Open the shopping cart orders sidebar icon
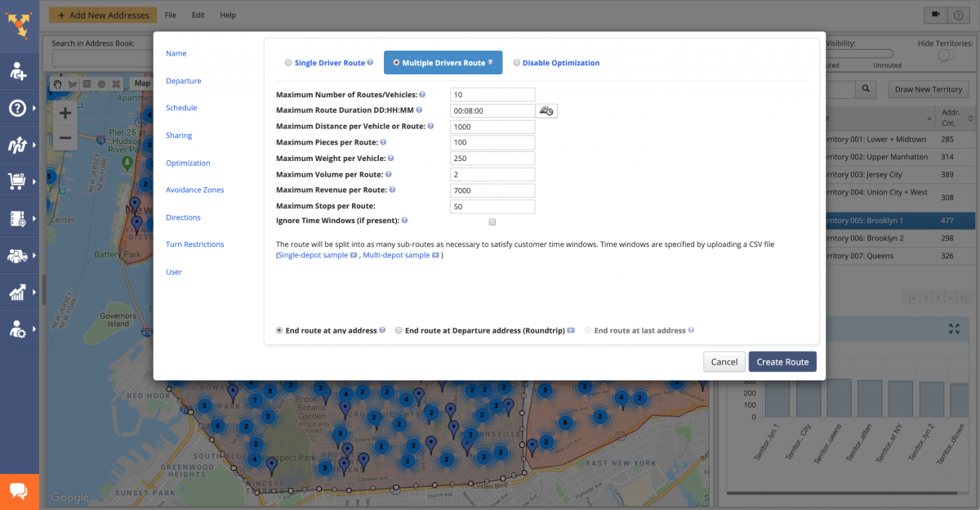This screenshot has width=980, height=510. point(17,181)
